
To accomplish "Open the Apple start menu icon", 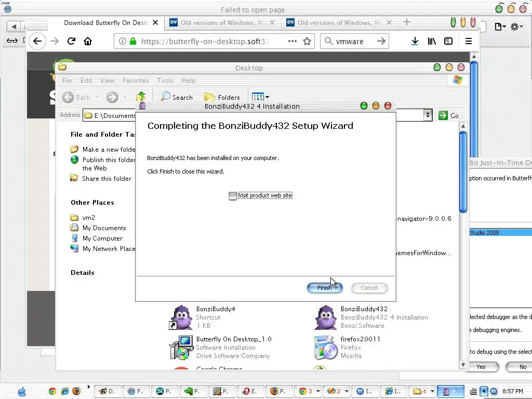I will [x=22, y=392].
